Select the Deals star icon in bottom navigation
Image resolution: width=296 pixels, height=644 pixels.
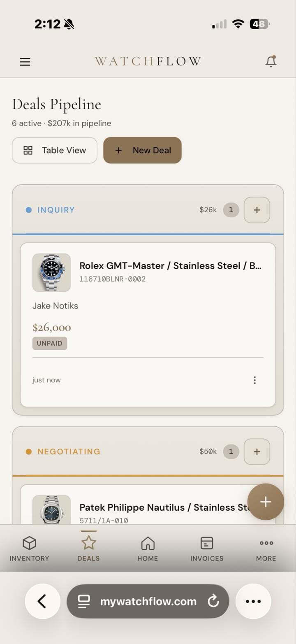88,543
